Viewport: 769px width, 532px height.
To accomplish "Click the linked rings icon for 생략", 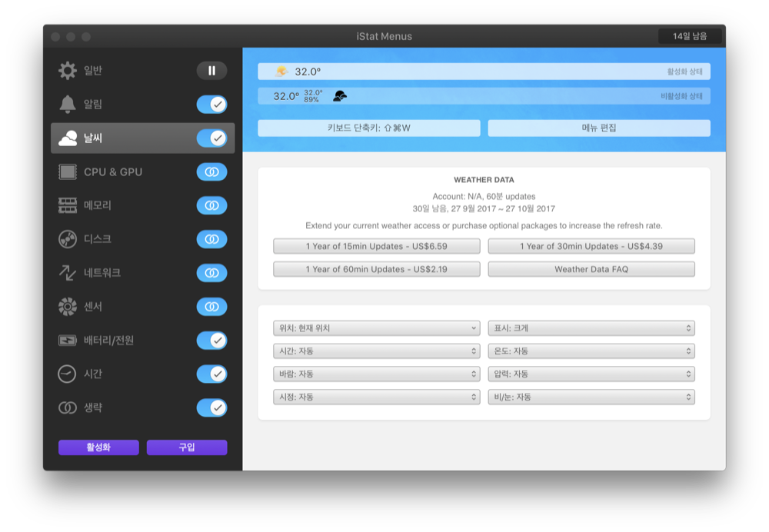I will click(68, 407).
